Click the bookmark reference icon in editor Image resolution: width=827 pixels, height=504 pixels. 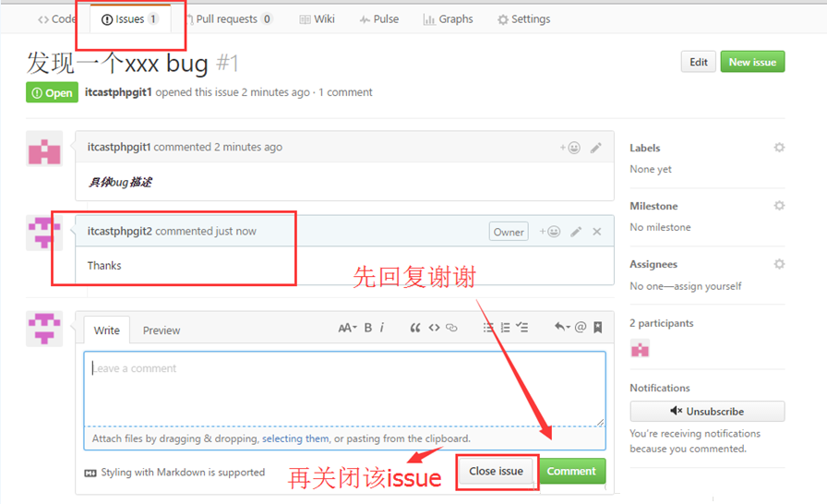tap(597, 328)
